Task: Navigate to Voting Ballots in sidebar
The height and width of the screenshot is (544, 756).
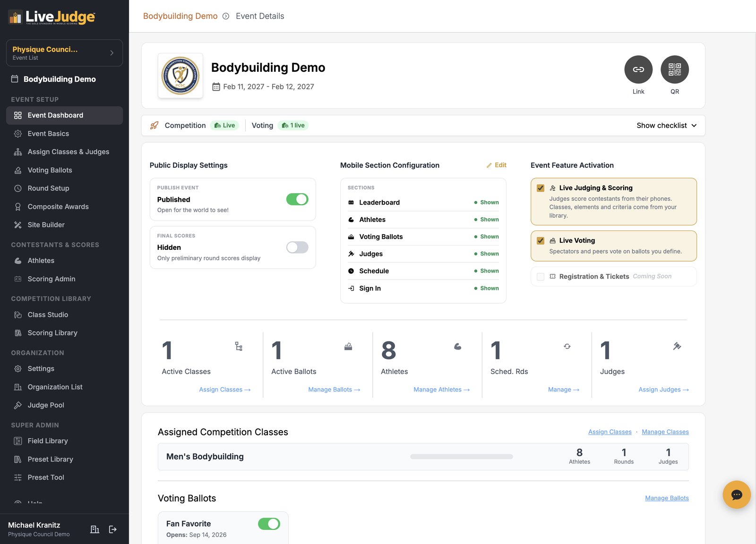Action: tap(64, 170)
